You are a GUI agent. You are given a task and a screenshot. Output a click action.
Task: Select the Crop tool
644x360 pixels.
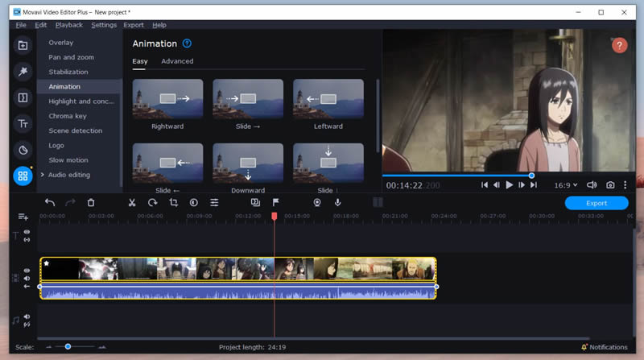(173, 202)
